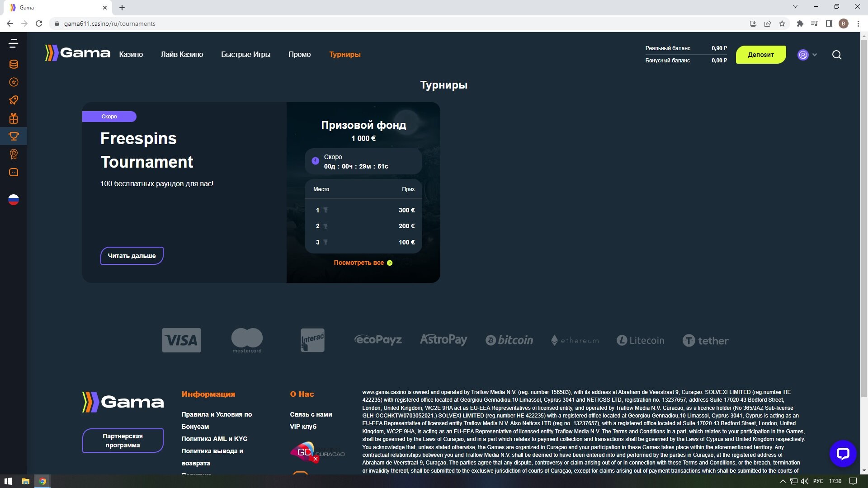Show hidden system tray icons
868x488 pixels.
[x=783, y=481]
